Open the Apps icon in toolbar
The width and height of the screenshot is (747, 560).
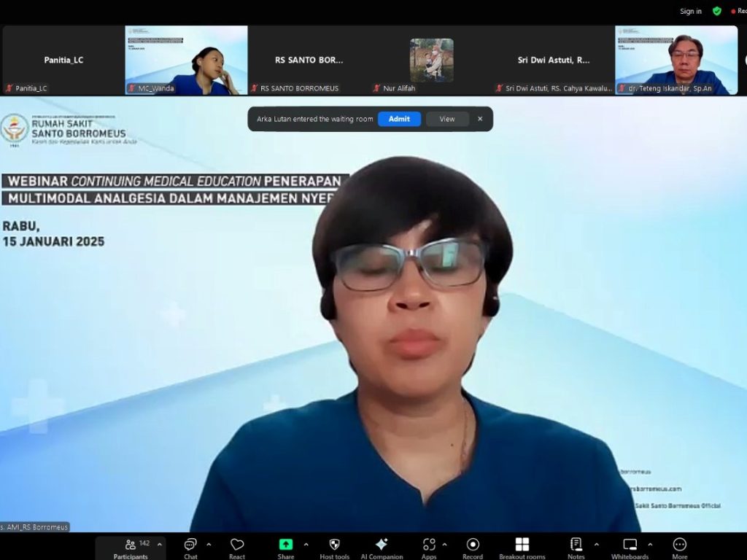coord(429,545)
